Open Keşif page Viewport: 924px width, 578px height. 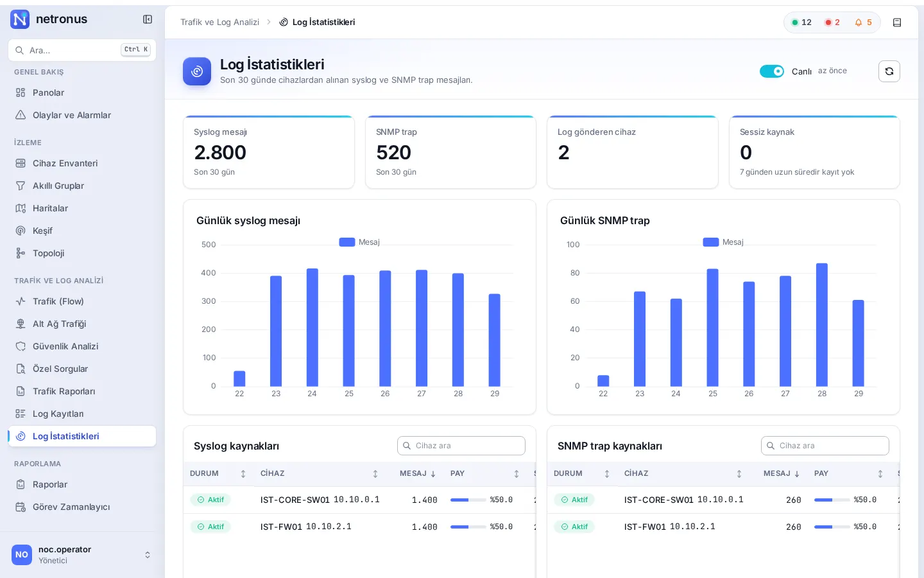coord(82,231)
